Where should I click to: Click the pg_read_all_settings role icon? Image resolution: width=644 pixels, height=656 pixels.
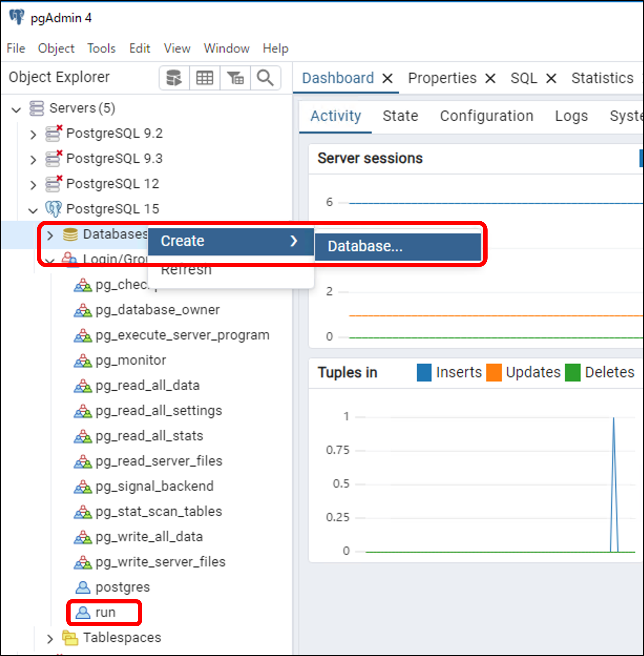pyautogui.click(x=83, y=411)
